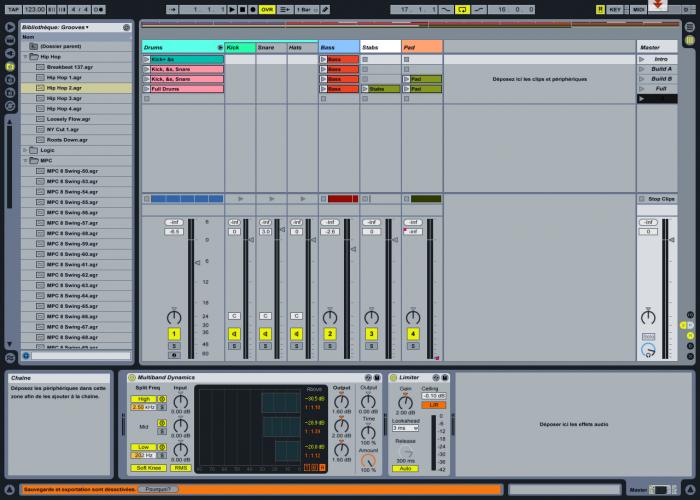Open the (Dossier parent) parent folder entry
Image resolution: width=700 pixels, height=500 pixels.
[76, 46]
